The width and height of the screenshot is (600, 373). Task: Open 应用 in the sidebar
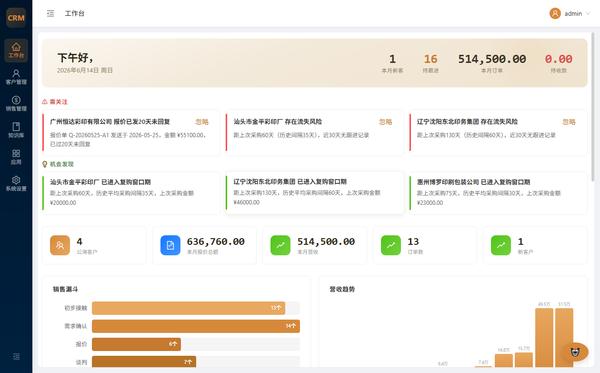[16, 157]
